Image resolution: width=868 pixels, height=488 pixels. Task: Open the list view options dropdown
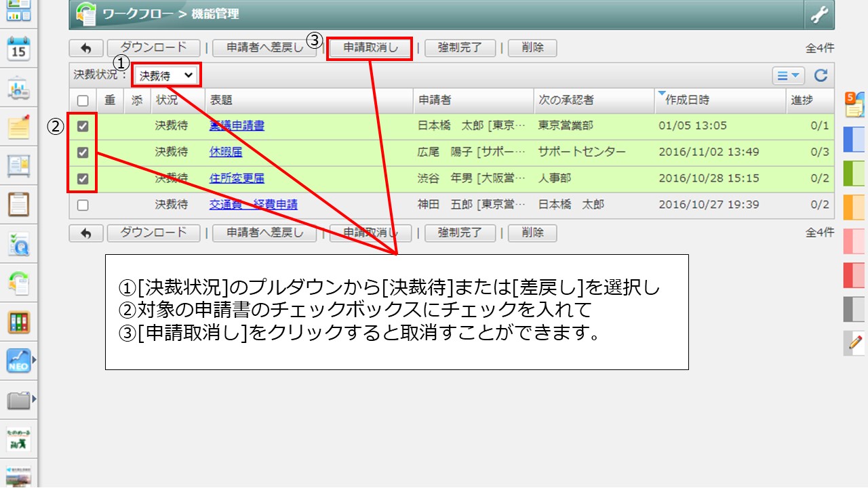(788, 75)
